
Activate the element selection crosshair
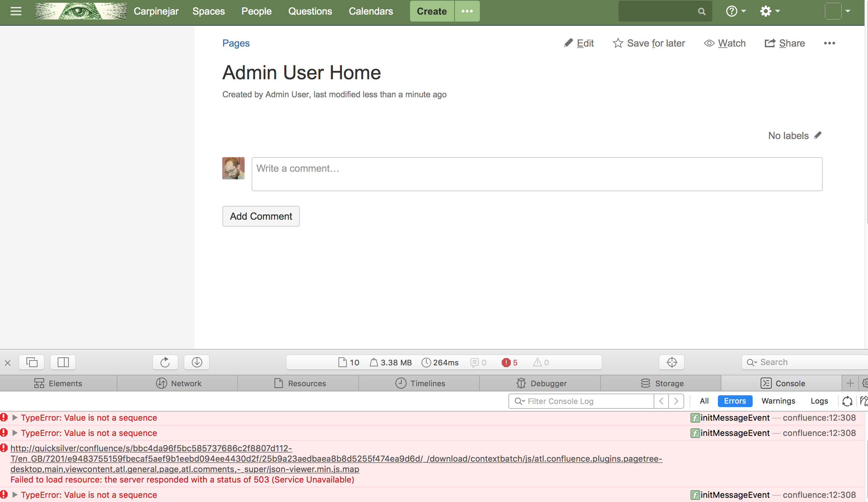pos(672,362)
